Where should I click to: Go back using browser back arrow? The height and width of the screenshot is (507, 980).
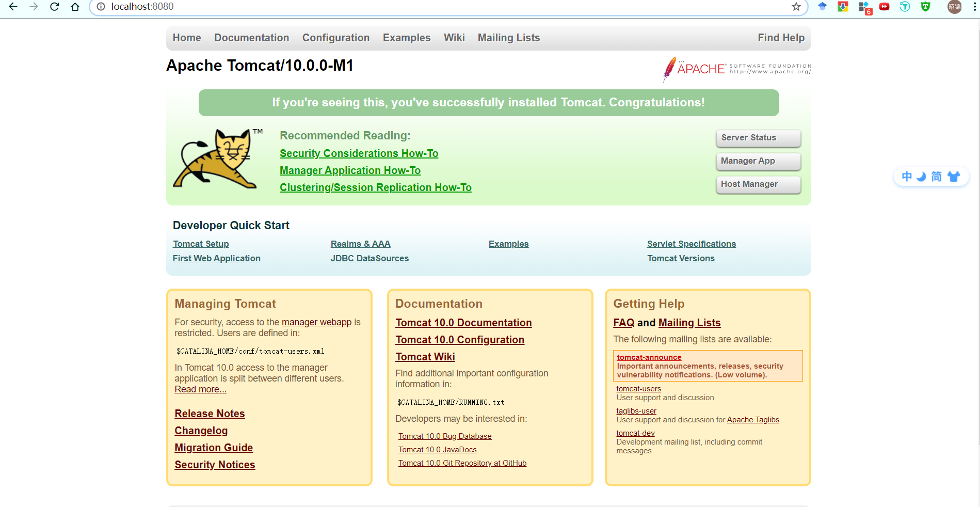tap(13, 7)
